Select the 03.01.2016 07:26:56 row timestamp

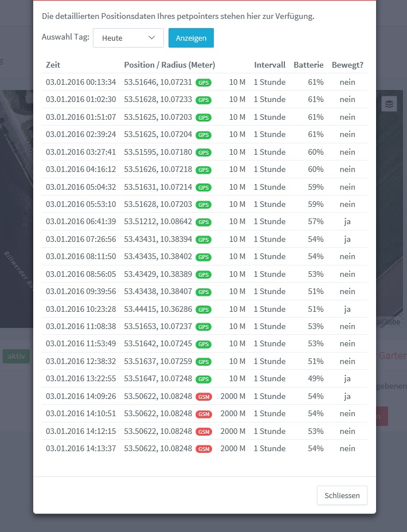point(81,239)
